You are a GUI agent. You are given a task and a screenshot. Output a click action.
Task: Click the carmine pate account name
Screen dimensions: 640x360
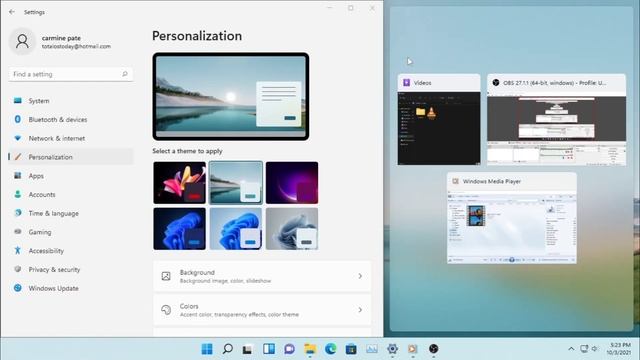61,38
